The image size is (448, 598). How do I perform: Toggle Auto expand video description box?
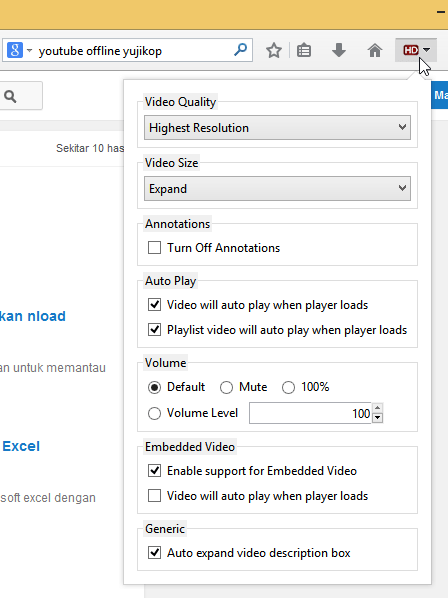[154, 553]
